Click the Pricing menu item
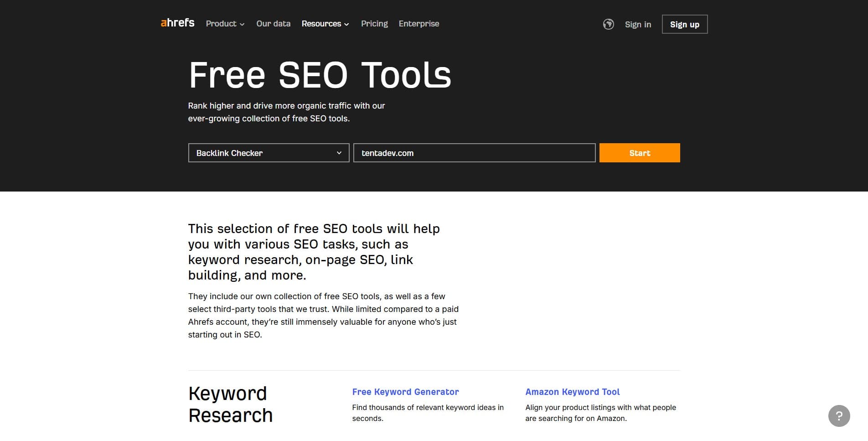This screenshot has height=441, width=868. pos(374,23)
